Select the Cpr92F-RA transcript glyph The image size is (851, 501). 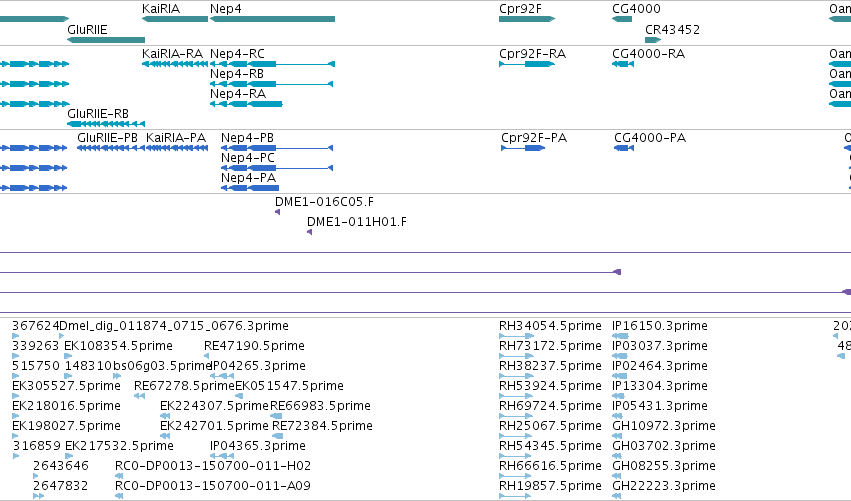[x=527, y=64]
